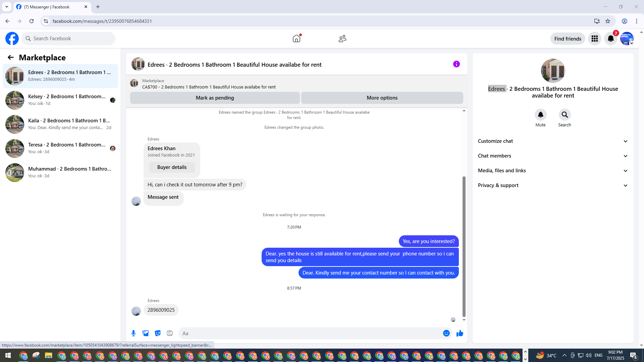Expand Chat members section
The width and height of the screenshot is (644, 362).
click(x=553, y=156)
